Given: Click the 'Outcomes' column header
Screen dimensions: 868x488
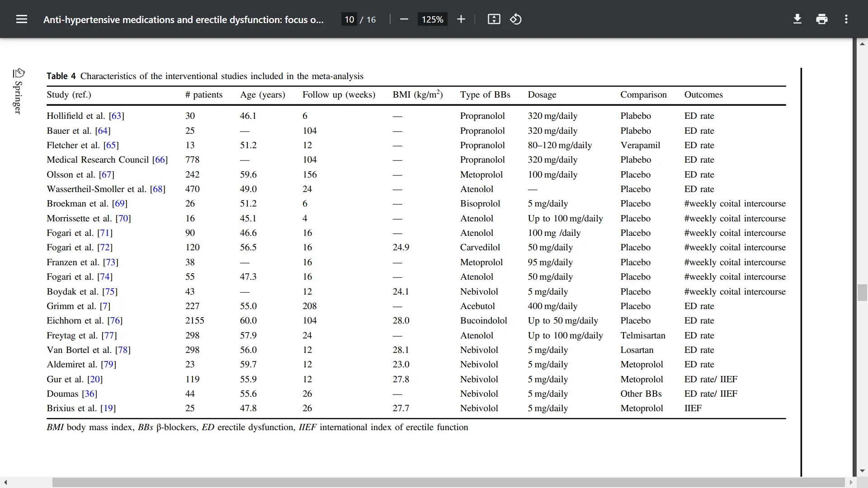Looking at the screenshot, I should (703, 94).
